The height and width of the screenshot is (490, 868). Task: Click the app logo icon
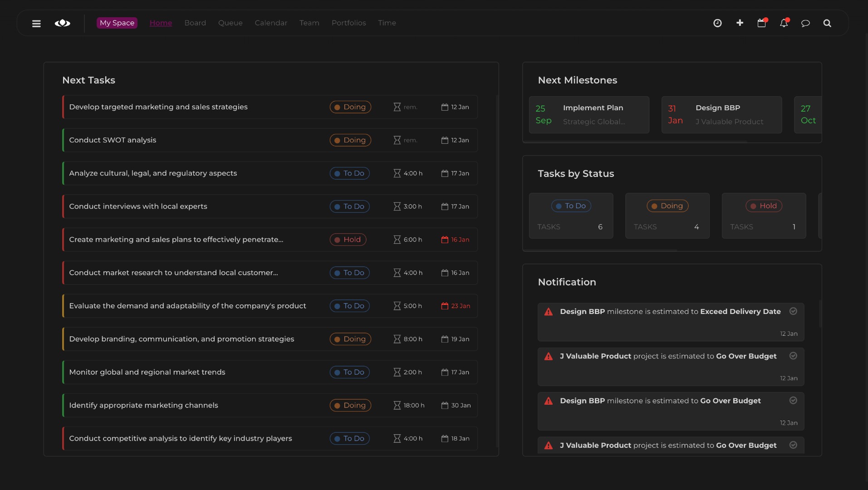click(63, 23)
